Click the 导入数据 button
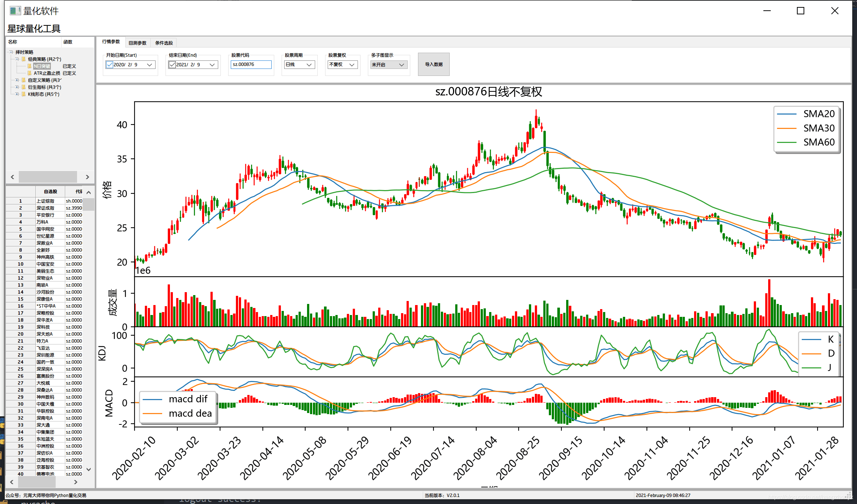857x504 pixels. 434,64
